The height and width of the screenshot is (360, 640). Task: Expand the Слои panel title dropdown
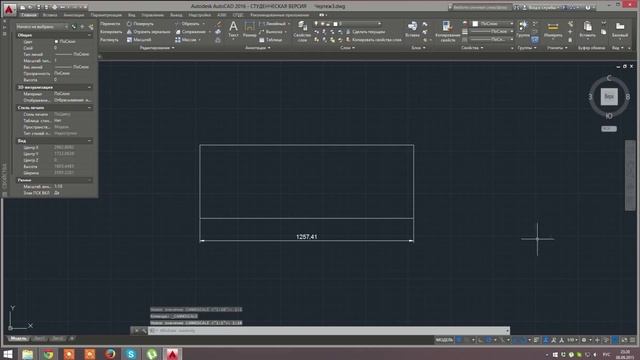(x=348, y=48)
